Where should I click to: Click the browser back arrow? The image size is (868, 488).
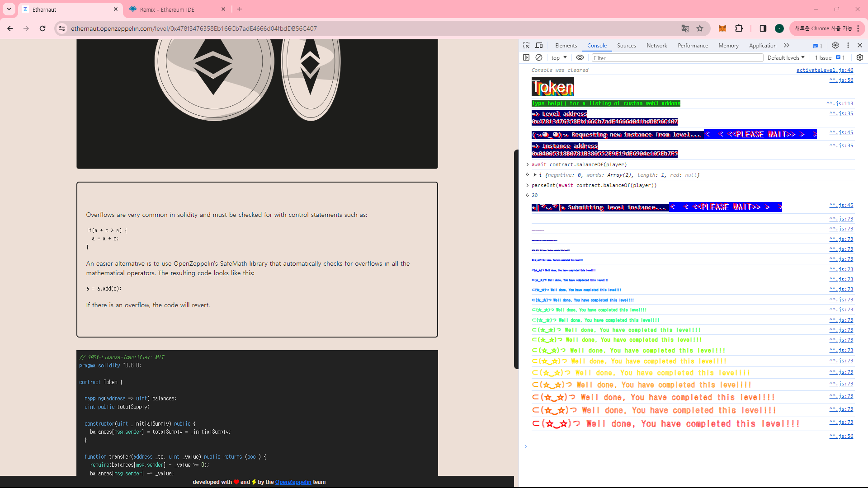coord(10,28)
